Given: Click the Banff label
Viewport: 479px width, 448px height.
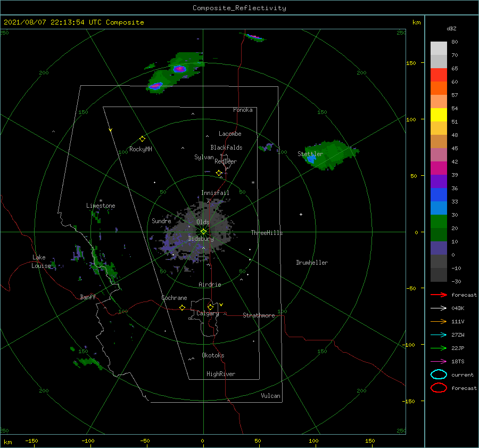Looking at the screenshot, I should [88, 297].
